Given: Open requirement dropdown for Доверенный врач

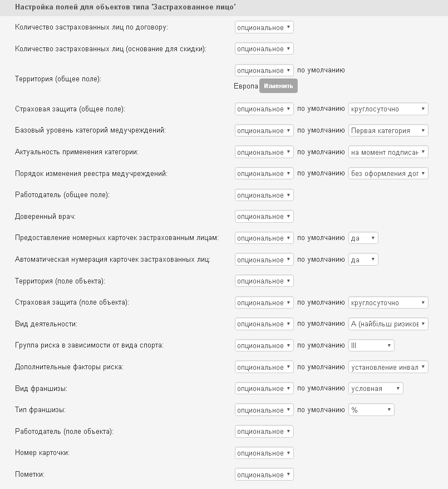Looking at the screenshot, I should tap(264, 217).
